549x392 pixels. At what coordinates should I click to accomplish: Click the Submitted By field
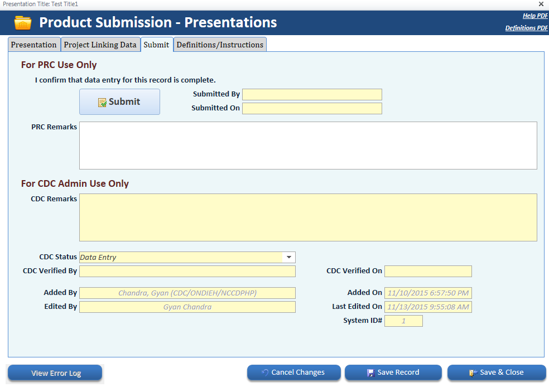tap(312, 94)
